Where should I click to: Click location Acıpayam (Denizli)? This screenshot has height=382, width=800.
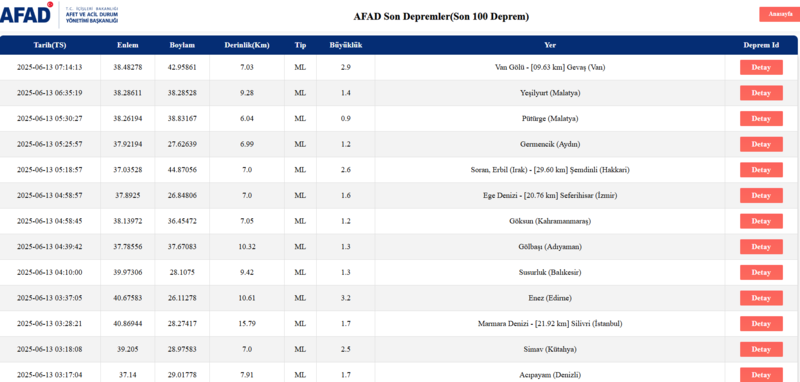coord(550,375)
